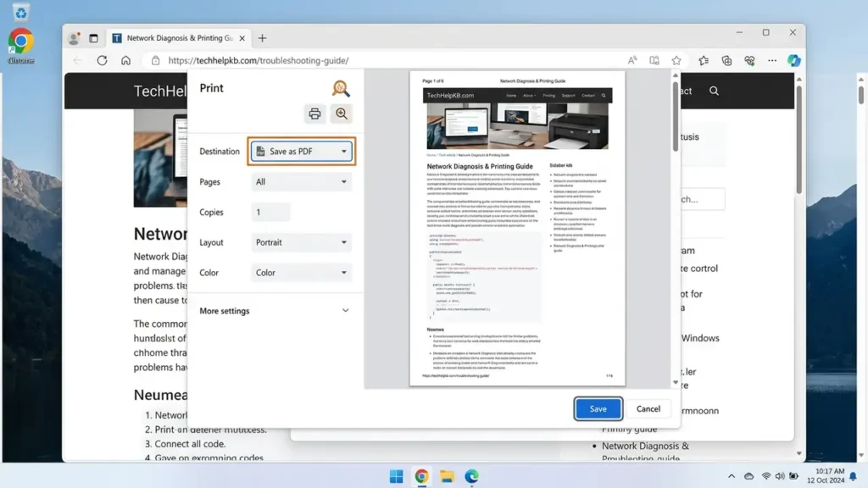Click the site lock icon in address bar

tap(156, 60)
